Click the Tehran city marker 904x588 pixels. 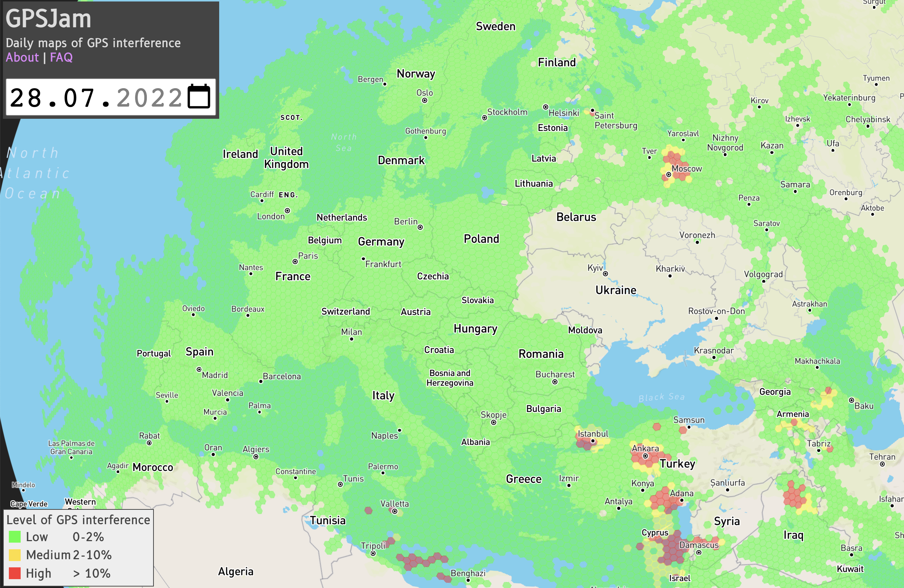point(882,464)
